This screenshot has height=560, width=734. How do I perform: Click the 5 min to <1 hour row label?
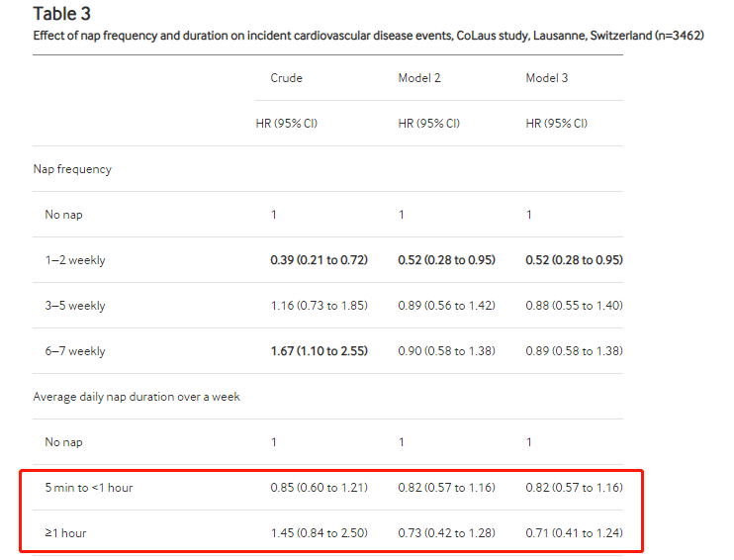tap(88, 488)
